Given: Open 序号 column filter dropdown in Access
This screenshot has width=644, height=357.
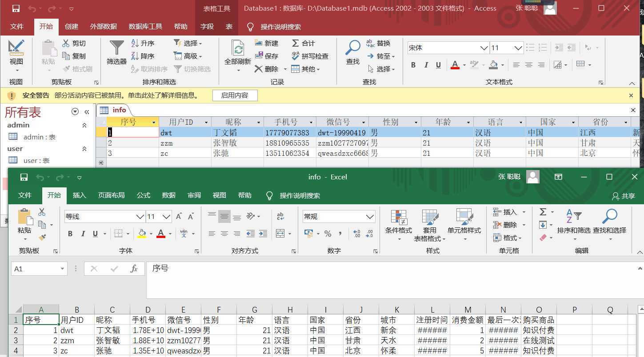Looking at the screenshot, I should click(x=154, y=122).
